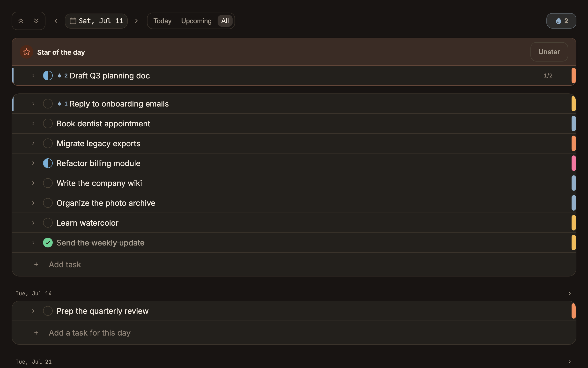This screenshot has height=368, width=588.
Task: Toggle in-progress status of Refactor billing module
Action: (x=48, y=163)
